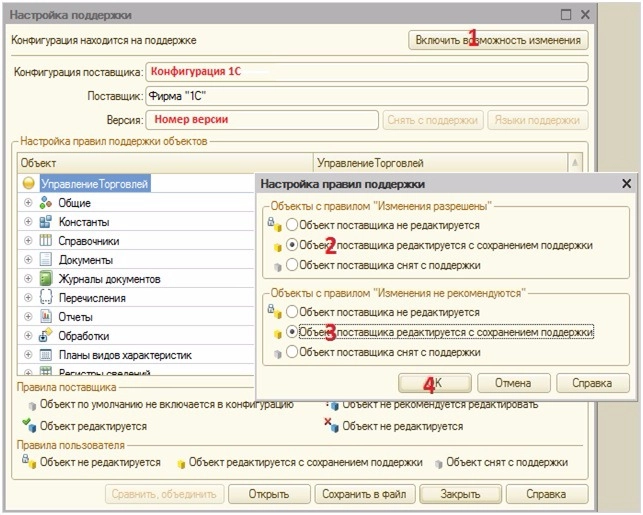The height and width of the screenshot is (515, 643).
Task: Click the Обработки icon in tree
Action: [x=46, y=336]
